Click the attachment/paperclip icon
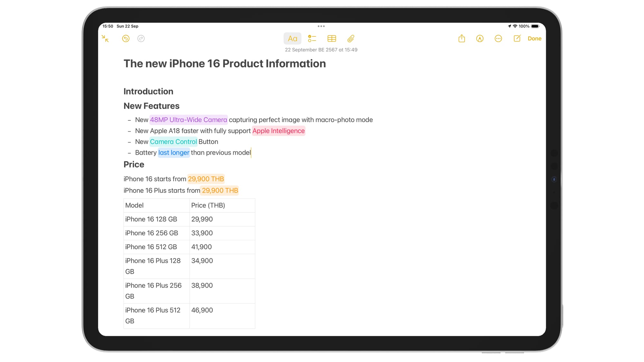 click(x=351, y=39)
